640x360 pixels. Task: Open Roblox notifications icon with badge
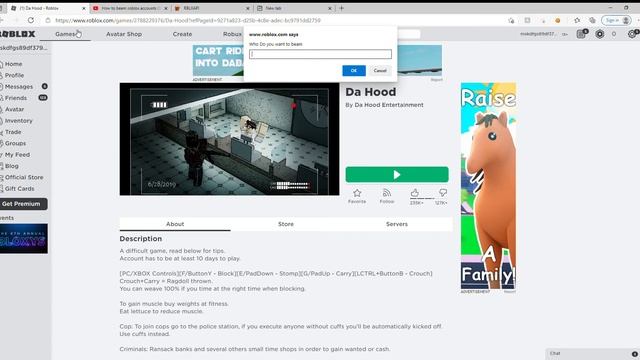[x=581, y=34]
